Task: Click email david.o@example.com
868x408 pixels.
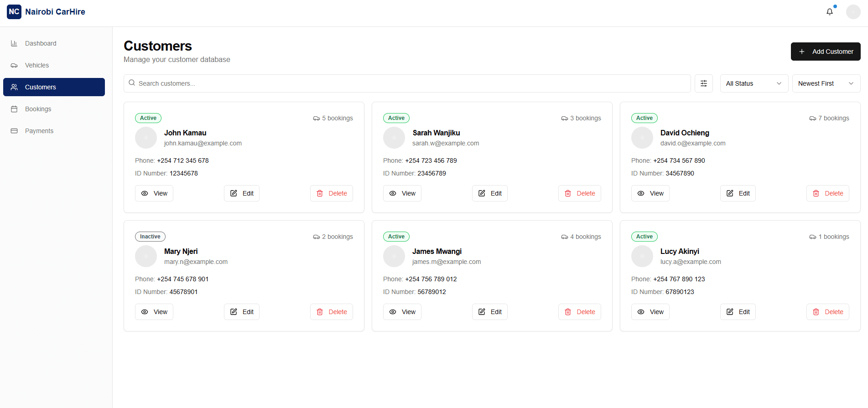Action: [693, 143]
